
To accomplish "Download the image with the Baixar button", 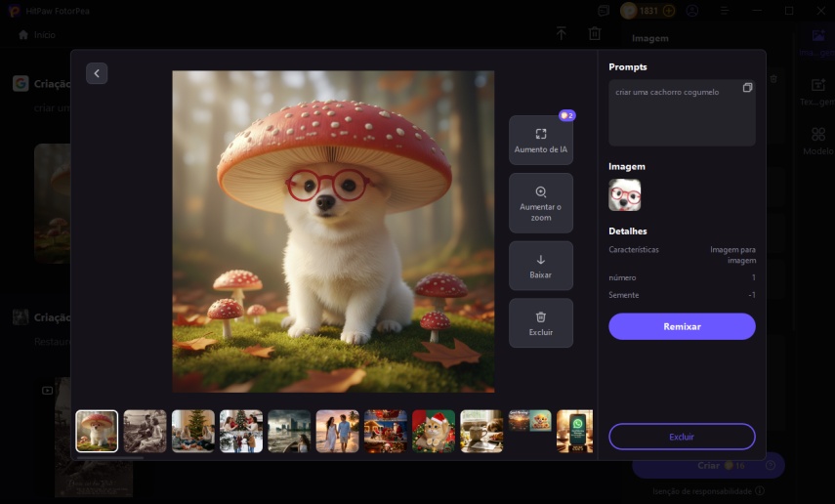I will [x=540, y=266].
